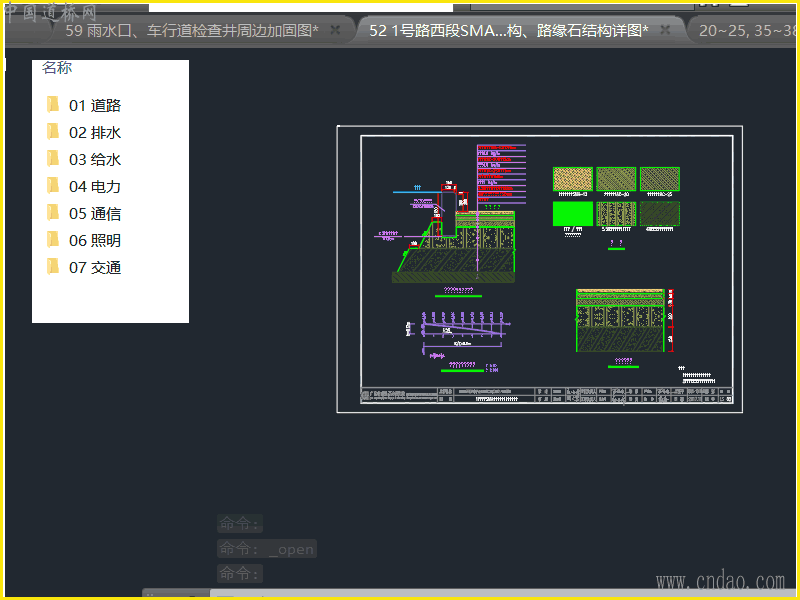
Task: Click the 名称 column header
Action: [57, 68]
